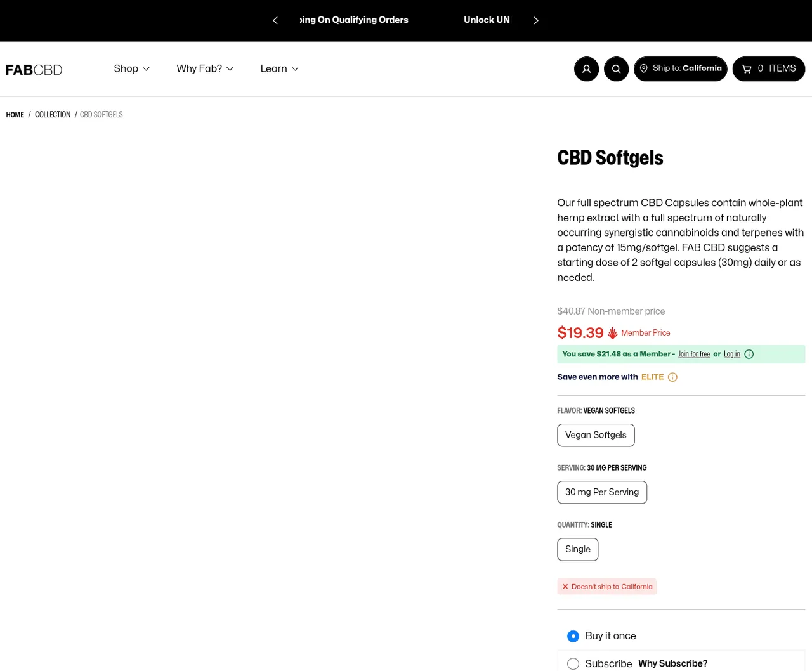812x671 pixels.
Task: Click the Join for free link
Action: 694,354
